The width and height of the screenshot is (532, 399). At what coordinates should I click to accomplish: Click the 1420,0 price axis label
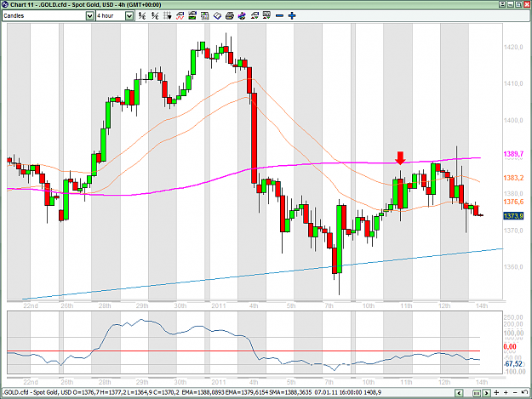513,47
